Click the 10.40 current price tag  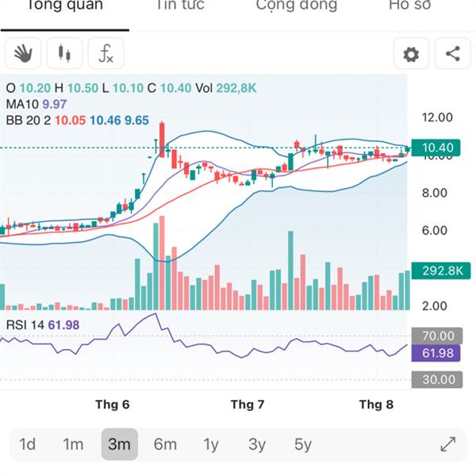click(x=436, y=148)
